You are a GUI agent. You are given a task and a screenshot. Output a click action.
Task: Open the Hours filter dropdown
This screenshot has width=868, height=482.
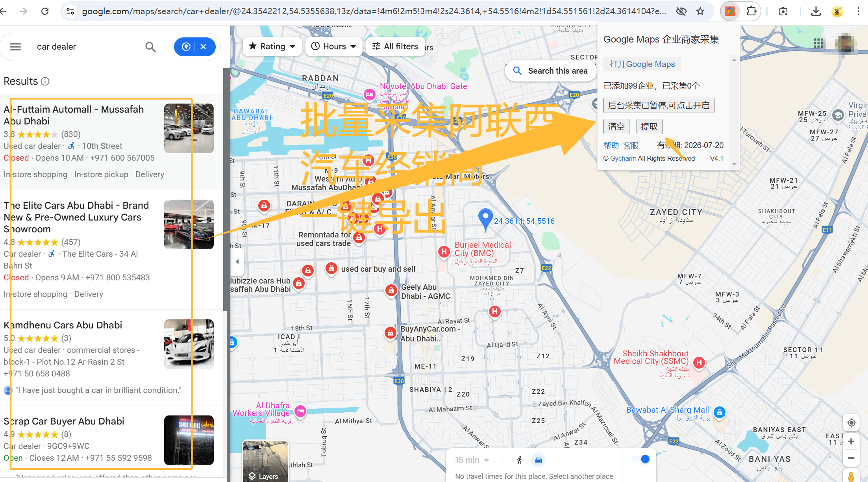coord(333,46)
